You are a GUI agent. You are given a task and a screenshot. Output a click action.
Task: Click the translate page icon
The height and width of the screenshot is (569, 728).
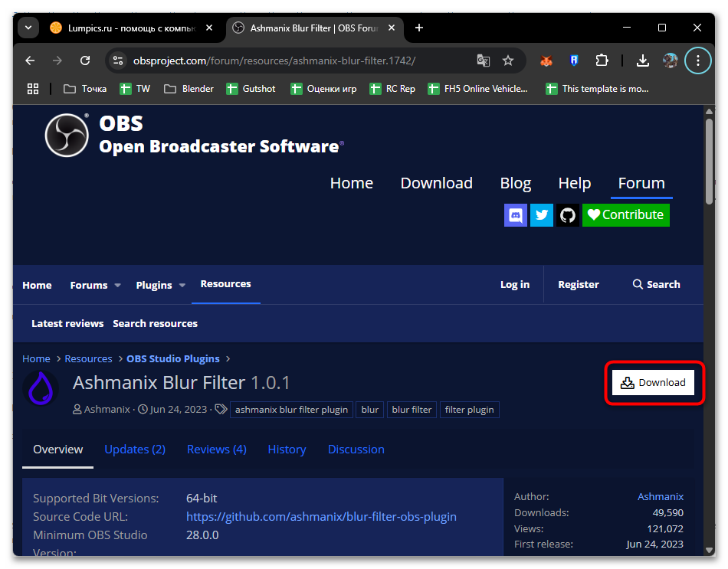(483, 60)
